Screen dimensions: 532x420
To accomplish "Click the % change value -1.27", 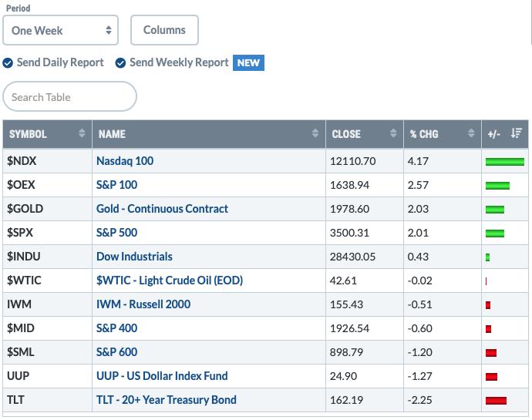I will click(x=419, y=376).
